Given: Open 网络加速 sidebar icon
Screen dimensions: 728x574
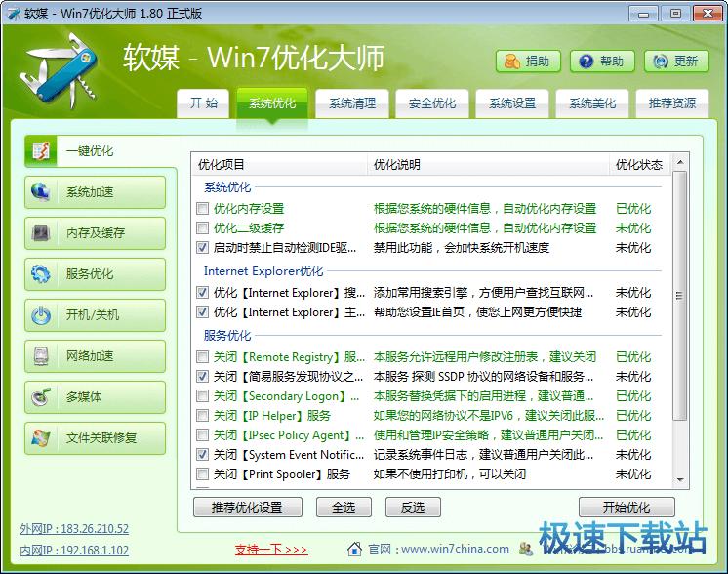Looking at the screenshot, I should [x=41, y=356].
